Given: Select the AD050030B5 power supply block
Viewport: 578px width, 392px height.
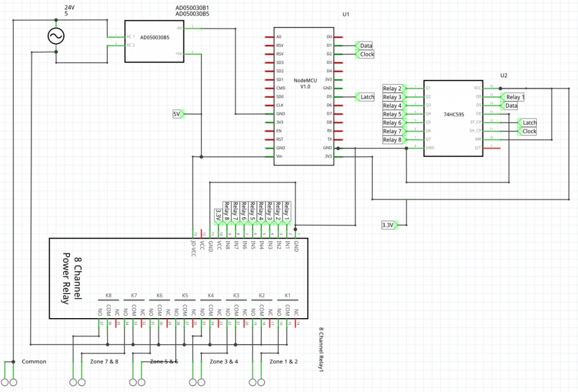Looking at the screenshot, I should [155, 41].
